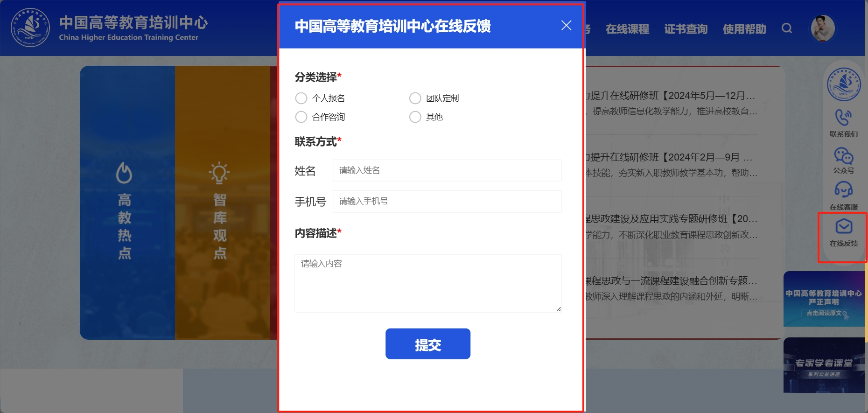Open the user avatar profile picture
Viewport: 868px width, 413px height.
[x=823, y=28]
